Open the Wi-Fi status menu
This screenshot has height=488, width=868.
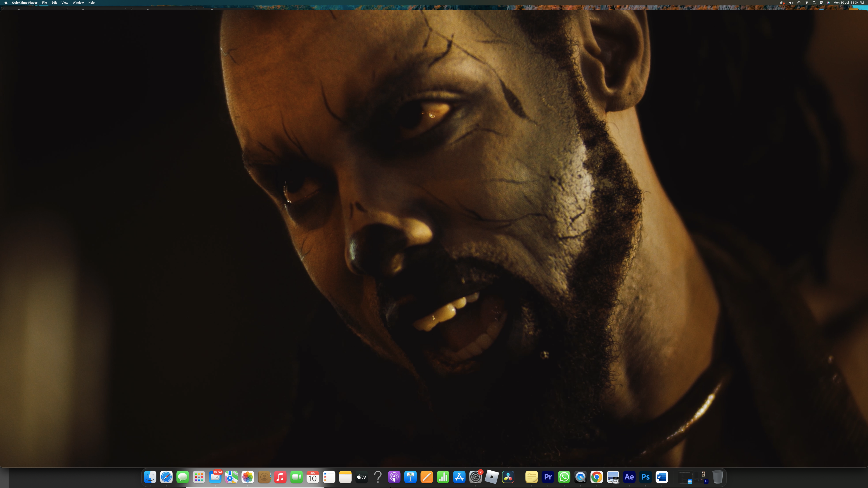(806, 3)
